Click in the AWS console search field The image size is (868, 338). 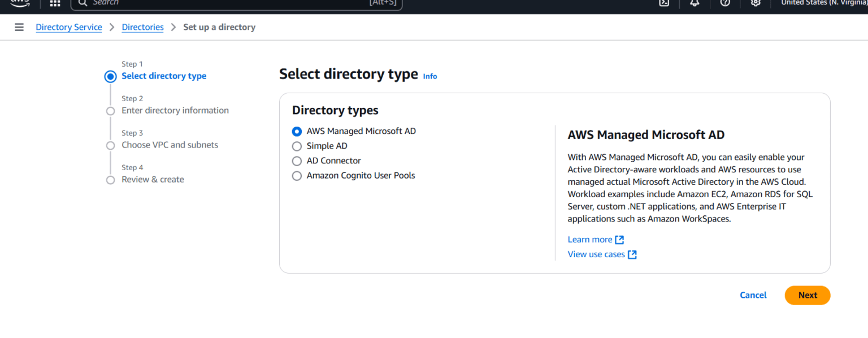pos(226,3)
